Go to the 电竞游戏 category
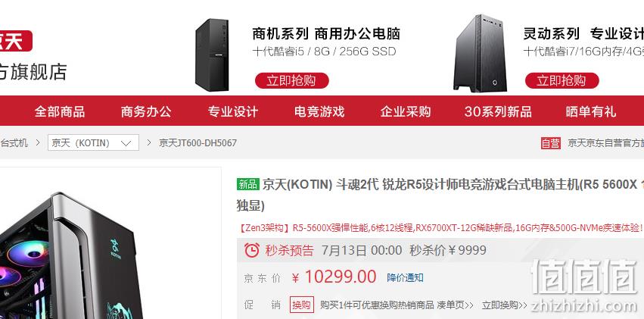644x319 pixels. coord(319,111)
